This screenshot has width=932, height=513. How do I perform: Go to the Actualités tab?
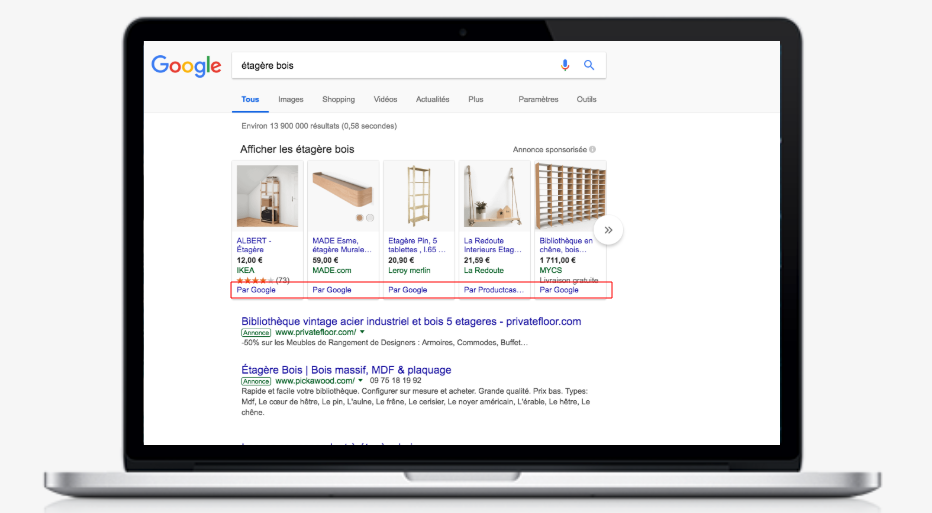click(432, 99)
